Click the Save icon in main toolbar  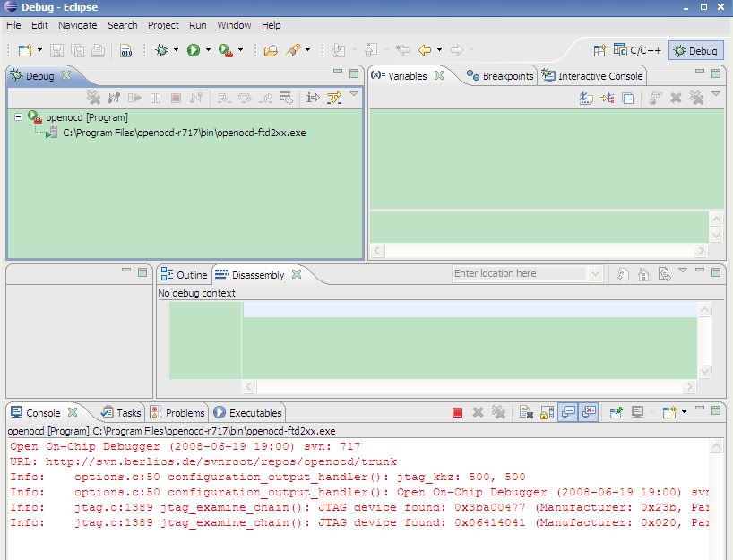pos(56,50)
